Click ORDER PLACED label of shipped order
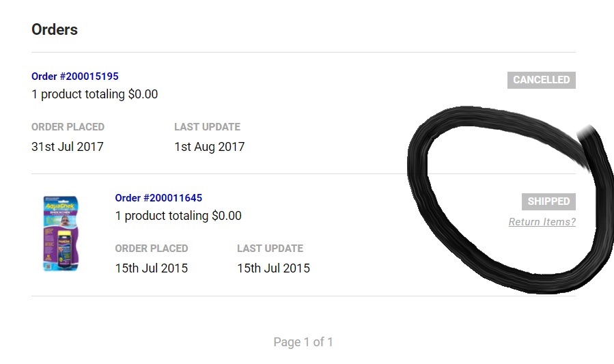The width and height of the screenshot is (614, 364). (x=152, y=249)
